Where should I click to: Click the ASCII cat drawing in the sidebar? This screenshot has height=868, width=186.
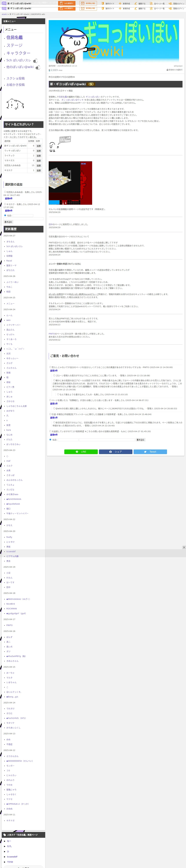pyautogui.click(x=15, y=104)
